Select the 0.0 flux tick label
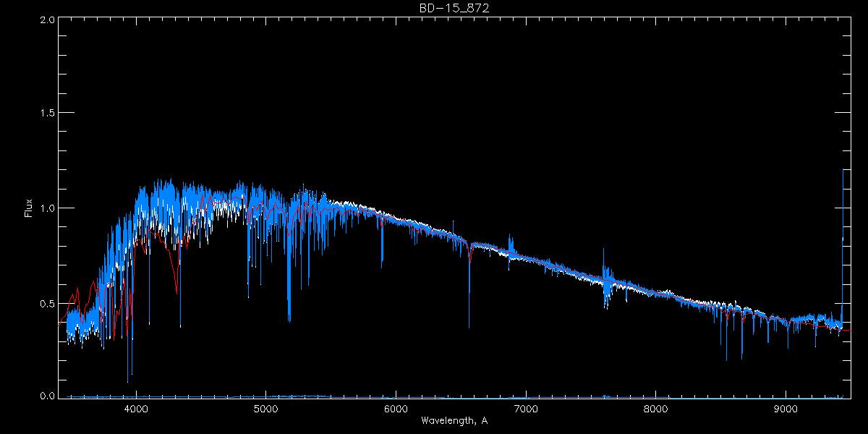 46,396
